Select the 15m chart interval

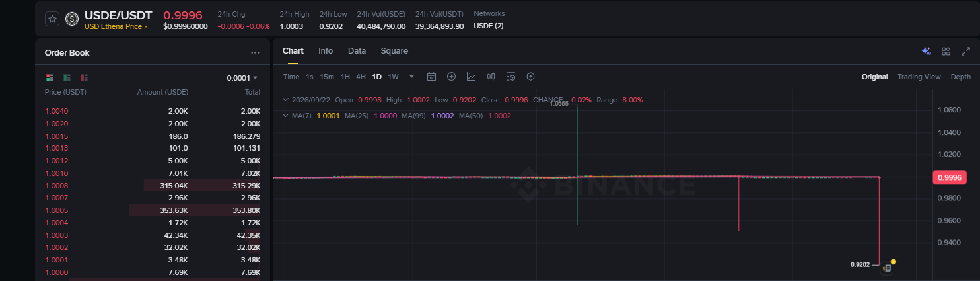click(327, 77)
